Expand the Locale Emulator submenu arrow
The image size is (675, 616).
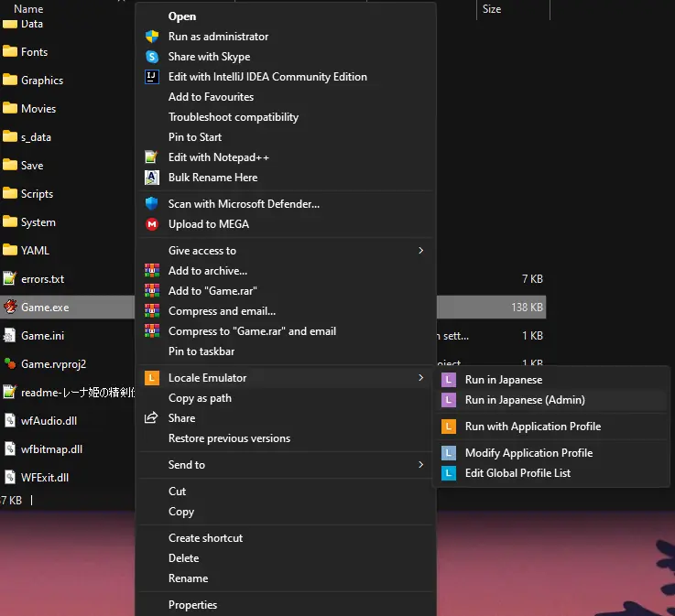[420, 378]
